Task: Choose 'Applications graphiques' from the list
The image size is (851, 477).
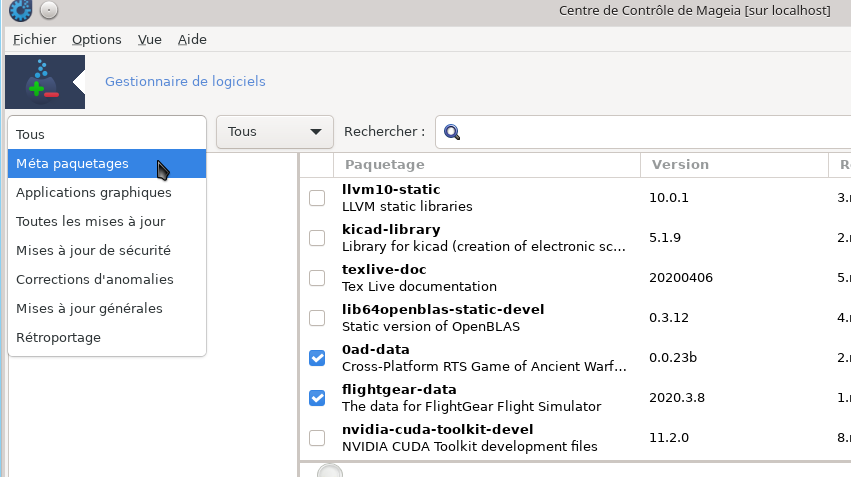Action: pos(107,193)
